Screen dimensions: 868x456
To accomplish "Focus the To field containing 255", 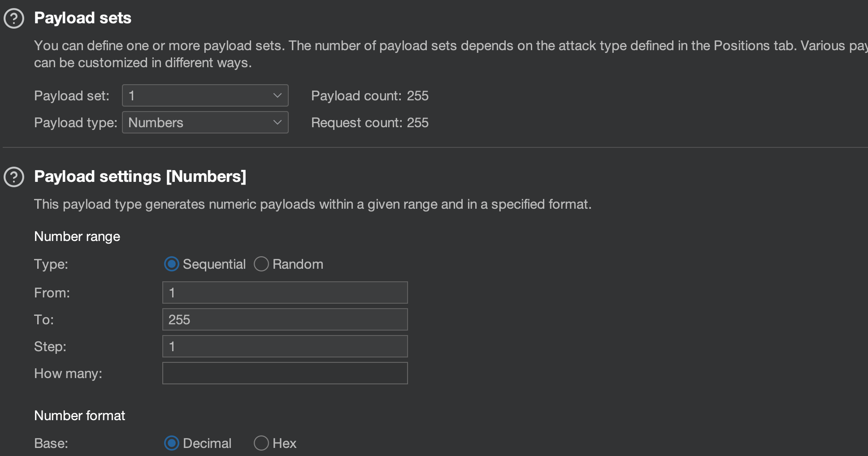I will [285, 319].
